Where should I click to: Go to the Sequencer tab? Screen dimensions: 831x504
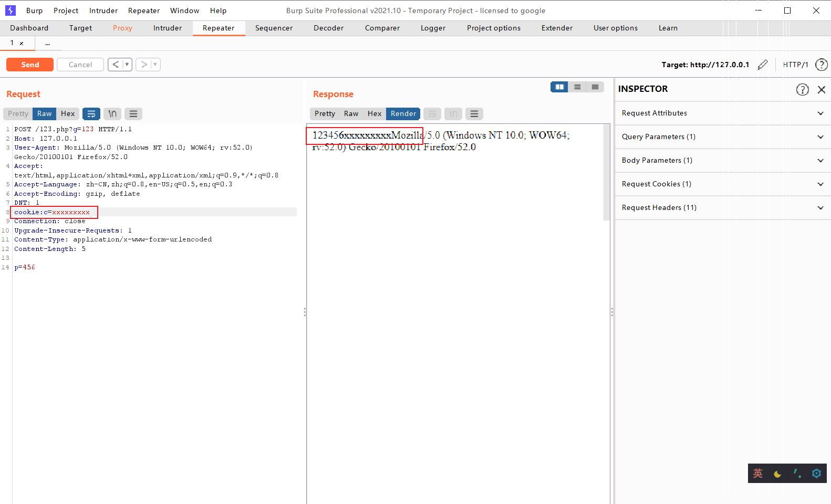point(274,28)
